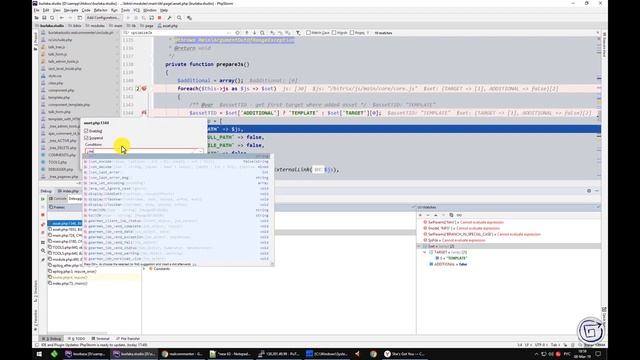Collapse the TARGET array node
The width and height of the screenshot is (640, 360).
point(425,252)
